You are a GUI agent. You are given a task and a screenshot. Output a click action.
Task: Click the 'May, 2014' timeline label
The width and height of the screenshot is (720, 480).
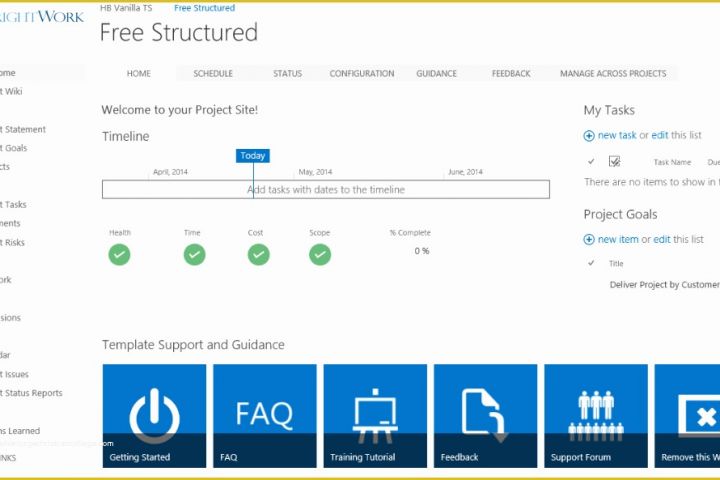(315, 172)
